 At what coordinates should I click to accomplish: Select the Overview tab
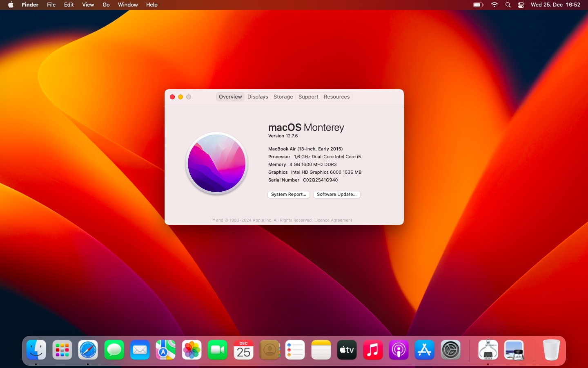click(230, 97)
